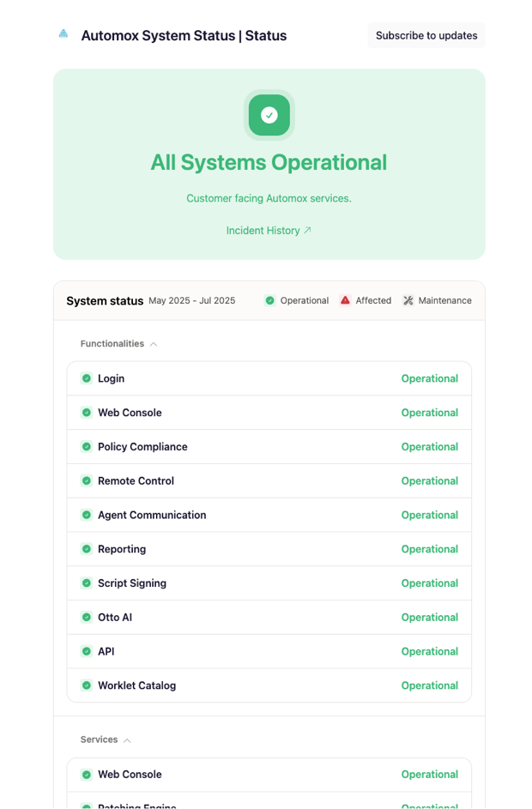
Task: Click Operational status text for API
Action: tap(429, 652)
